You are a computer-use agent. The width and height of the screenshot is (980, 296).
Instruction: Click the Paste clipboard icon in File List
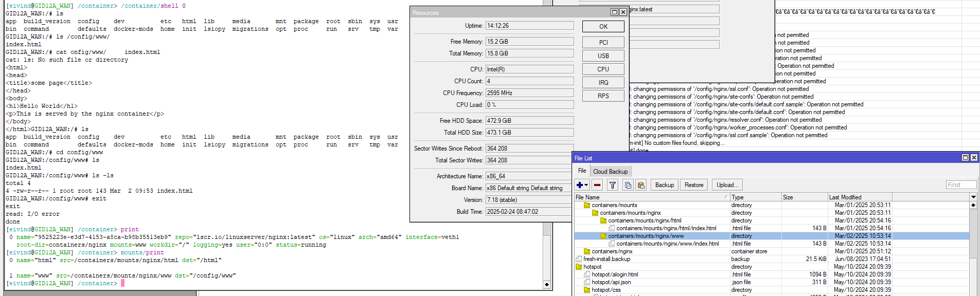pyautogui.click(x=641, y=185)
